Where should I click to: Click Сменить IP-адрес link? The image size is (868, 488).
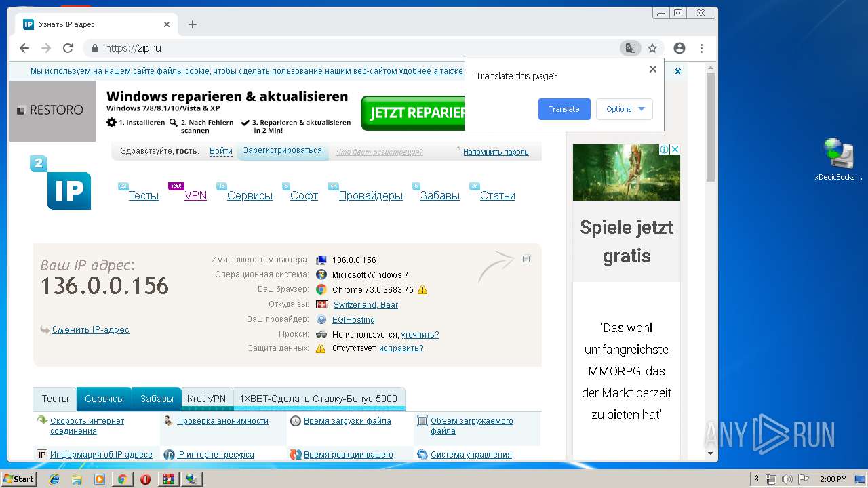pos(90,330)
